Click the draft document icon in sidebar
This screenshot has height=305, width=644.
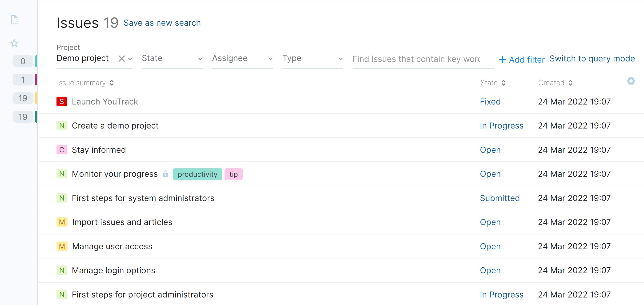[14, 20]
